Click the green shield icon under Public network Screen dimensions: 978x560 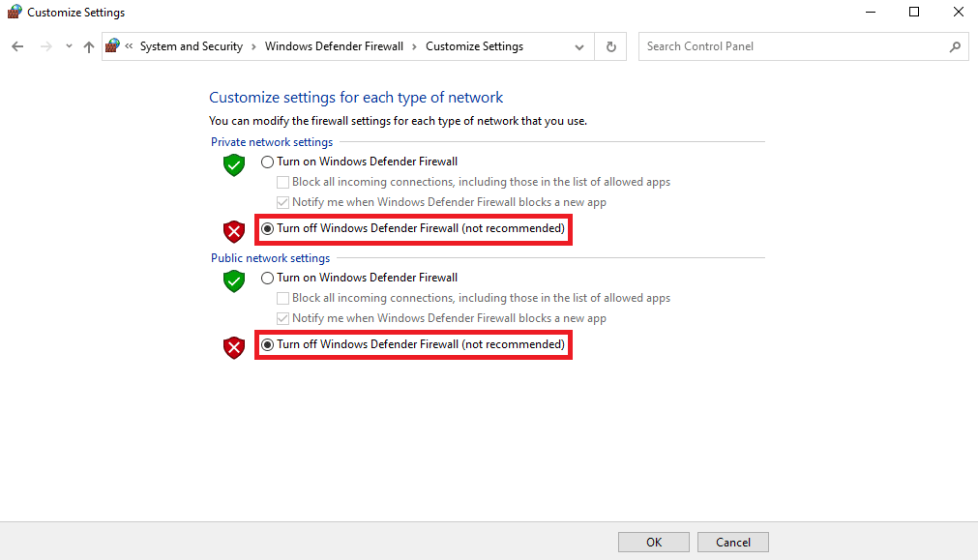(x=234, y=281)
